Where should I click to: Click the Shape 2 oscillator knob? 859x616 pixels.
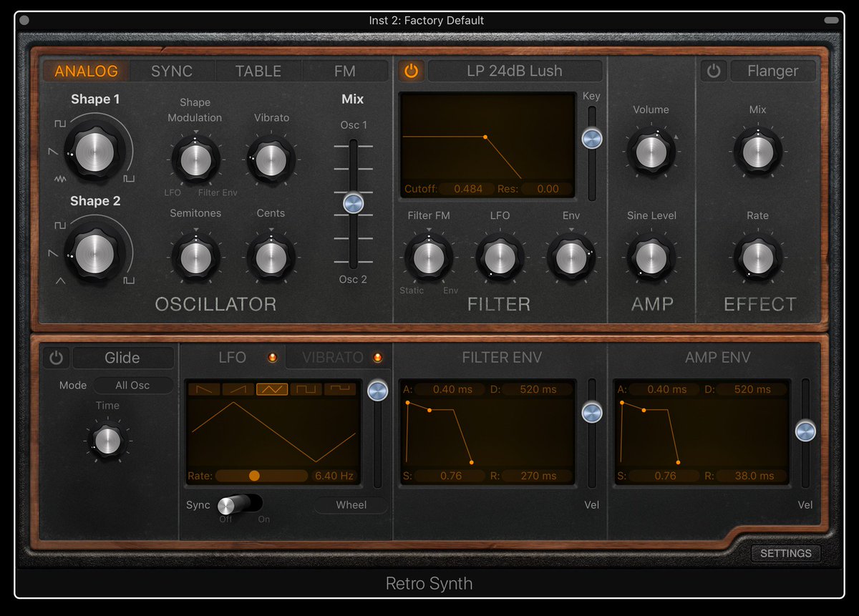click(x=95, y=253)
